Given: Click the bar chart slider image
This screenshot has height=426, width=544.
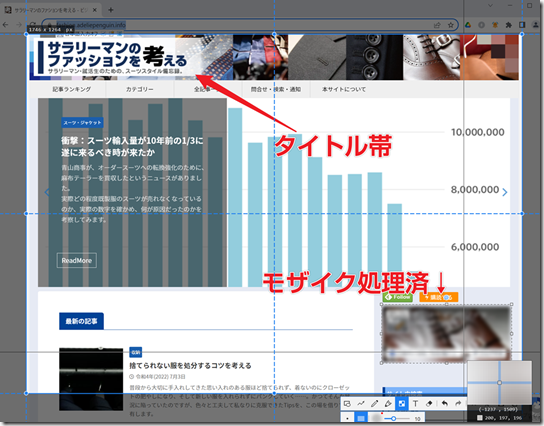Looking at the screenshot, I should [274, 192].
